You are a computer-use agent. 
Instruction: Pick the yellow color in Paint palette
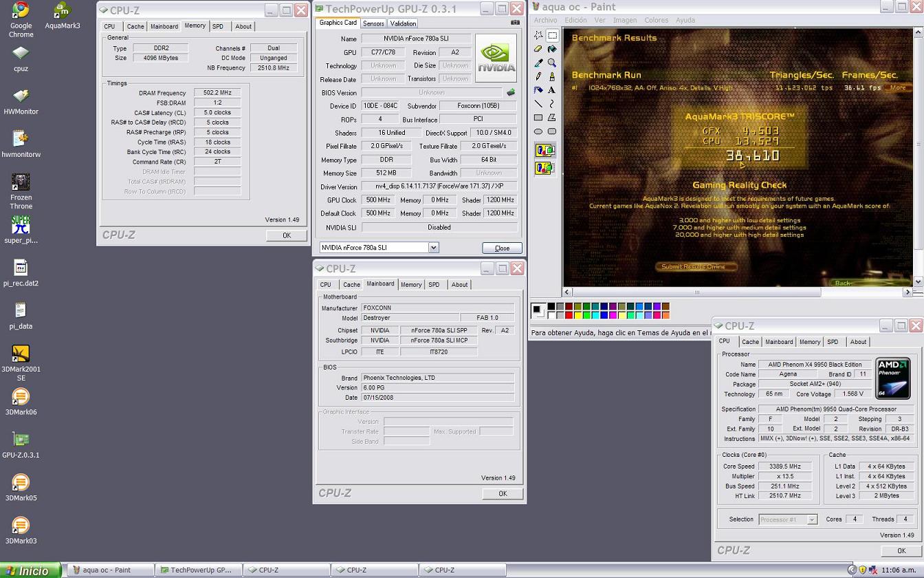pyautogui.click(x=577, y=315)
